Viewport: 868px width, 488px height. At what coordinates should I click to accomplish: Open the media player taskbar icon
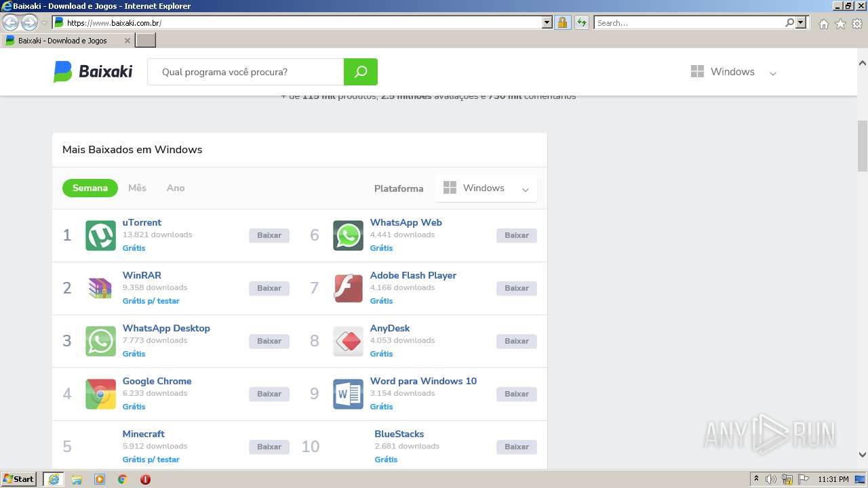(x=100, y=479)
